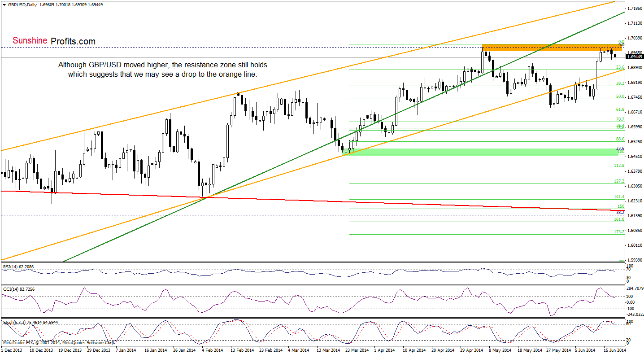Click the 8 May 2014 date label

[x=500, y=350]
